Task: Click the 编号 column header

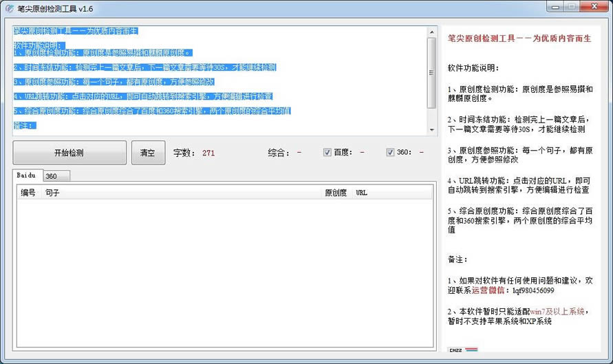Action: click(x=28, y=193)
